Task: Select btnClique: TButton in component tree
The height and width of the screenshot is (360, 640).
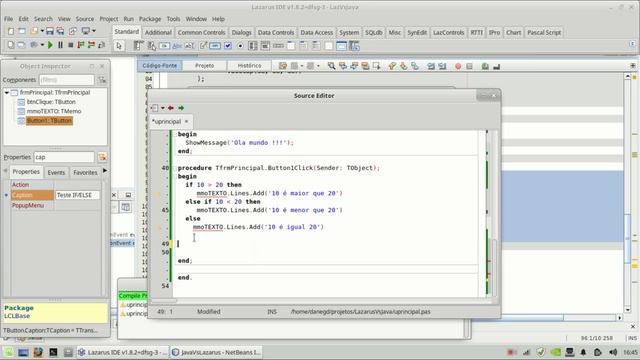Action: point(51,102)
